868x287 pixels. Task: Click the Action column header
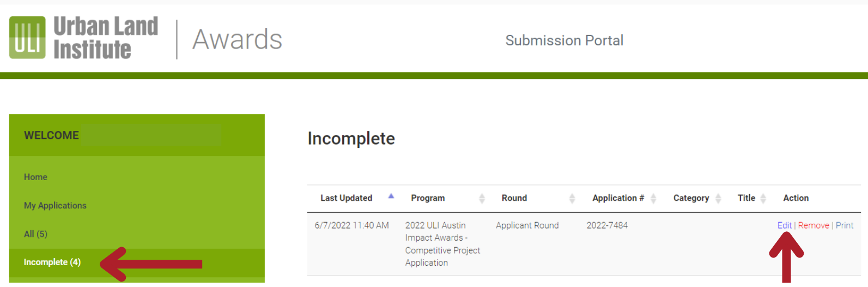pos(796,198)
